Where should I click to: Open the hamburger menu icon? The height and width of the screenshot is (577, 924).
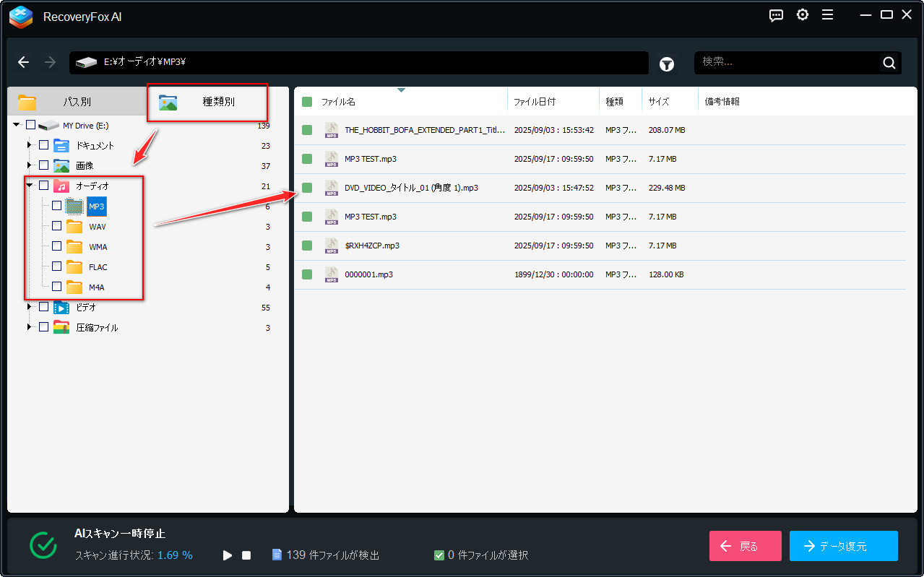click(828, 15)
